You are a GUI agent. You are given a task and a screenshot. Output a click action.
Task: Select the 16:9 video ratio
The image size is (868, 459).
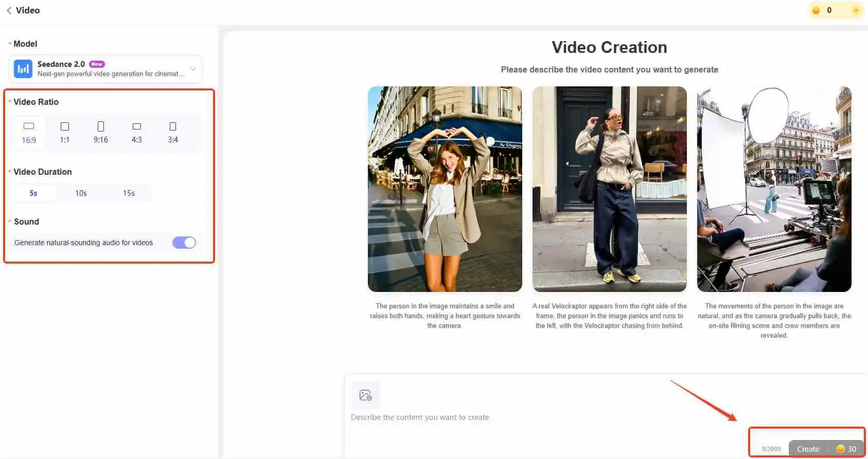tap(29, 133)
